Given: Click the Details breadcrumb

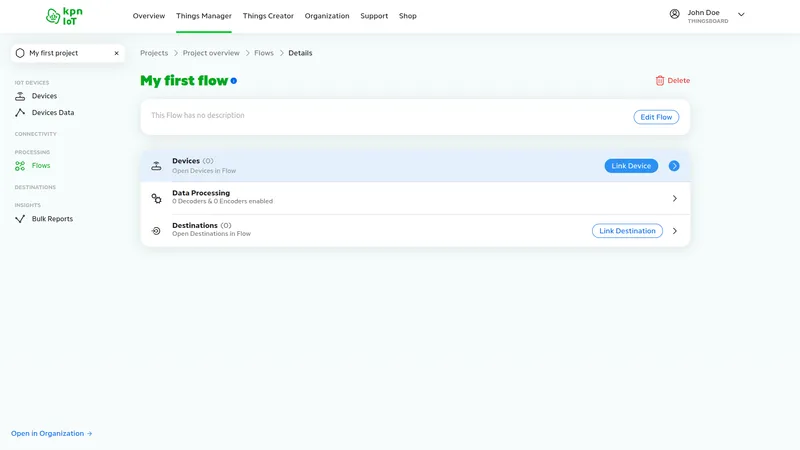Looking at the screenshot, I should [300, 53].
